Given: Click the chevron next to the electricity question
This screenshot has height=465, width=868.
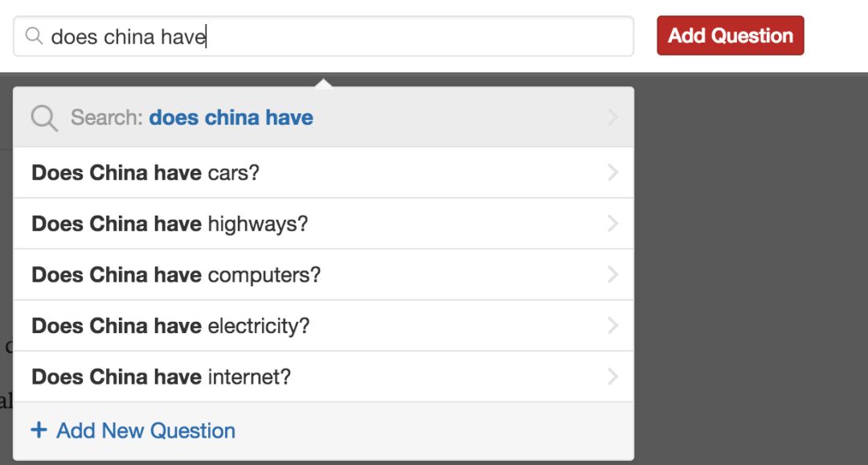Looking at the screenshot, I should 612,326.
